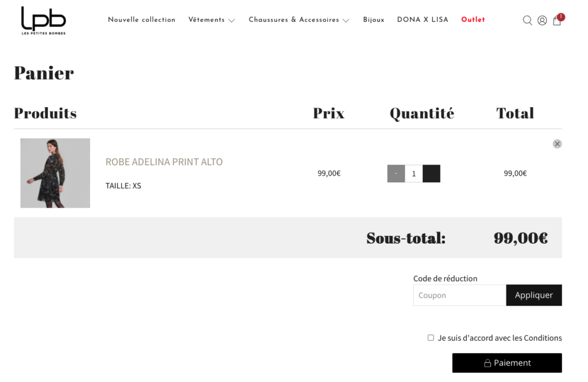
Task: Focus the Coupon code input field
Action: click(x=459, y=295)
